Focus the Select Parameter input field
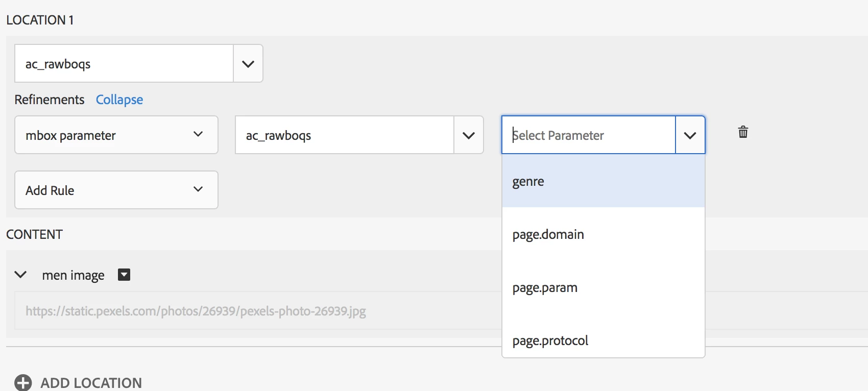This screenshot has height=391, width=868. pyautogui.click(x=588, y=135)
